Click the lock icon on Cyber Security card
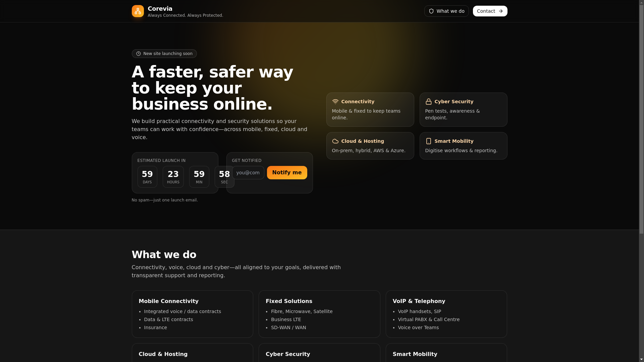This screenshot has height=362, width=644. [x=428, y=102]
